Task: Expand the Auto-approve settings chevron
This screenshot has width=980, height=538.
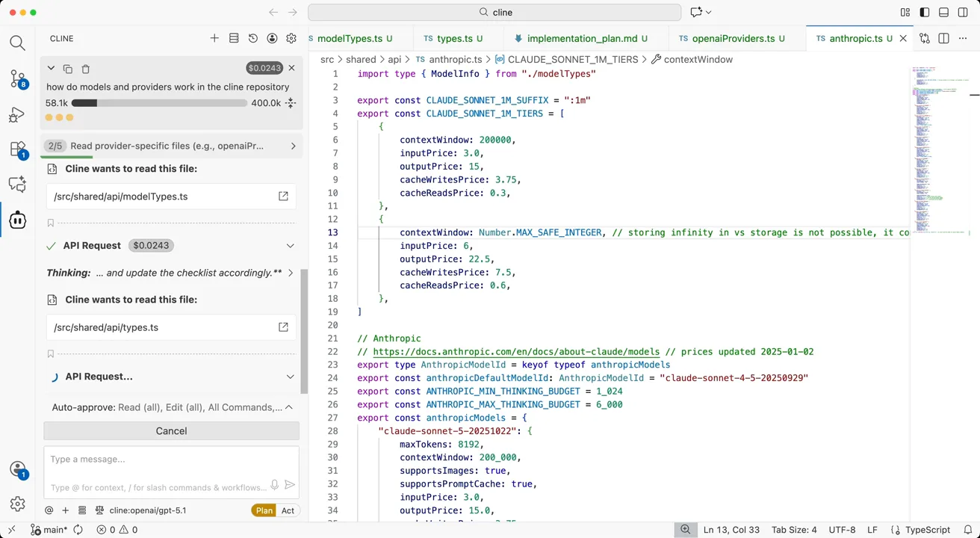Action: point(288,407)
